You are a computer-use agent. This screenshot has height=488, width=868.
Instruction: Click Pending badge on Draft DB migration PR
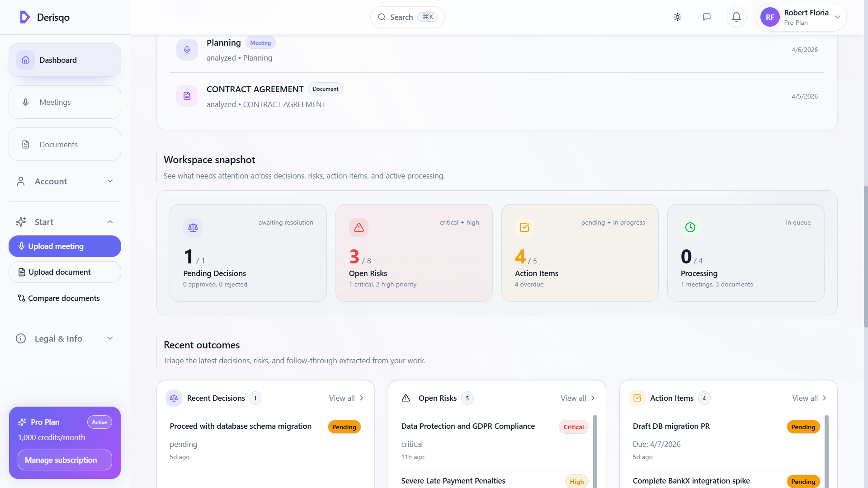[803, 427]
